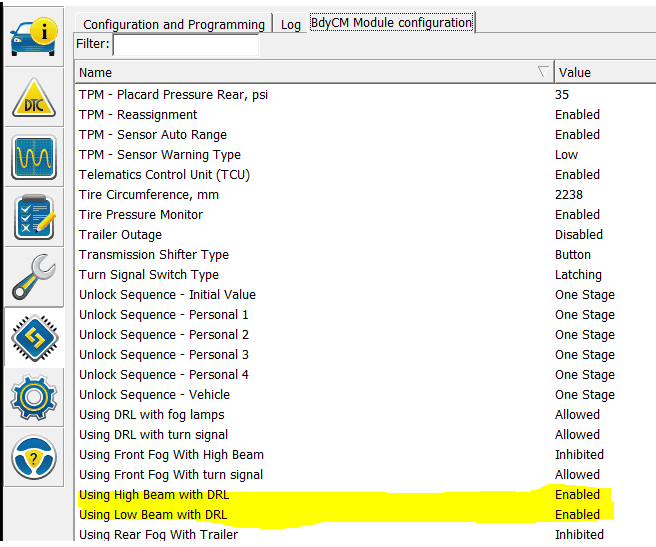Select Telematics Control Unit (TCU) row

365,175
